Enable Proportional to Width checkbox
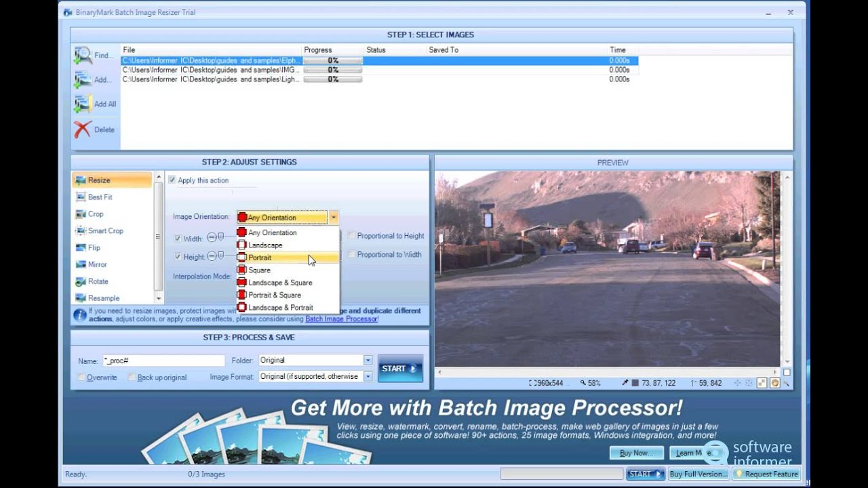Image resolution: width=868 pixels, height=488 pixels. (x=351, y=254)
